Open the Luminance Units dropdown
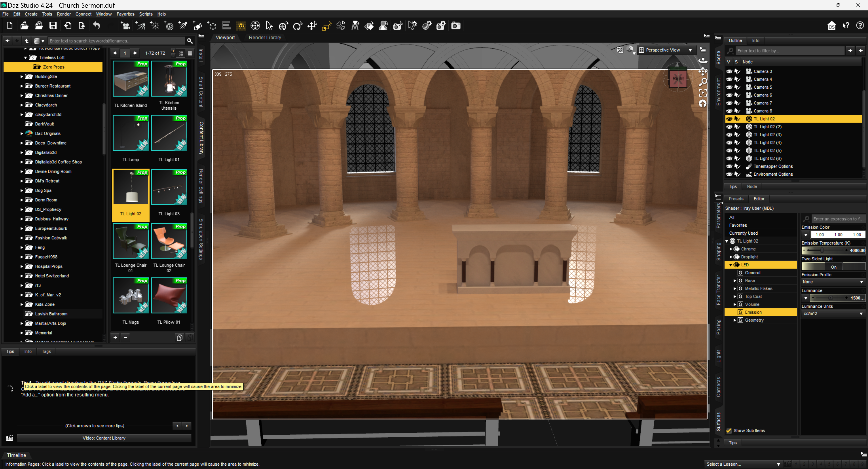The width and height of the screenshot is (868, 469). point(833,313)
